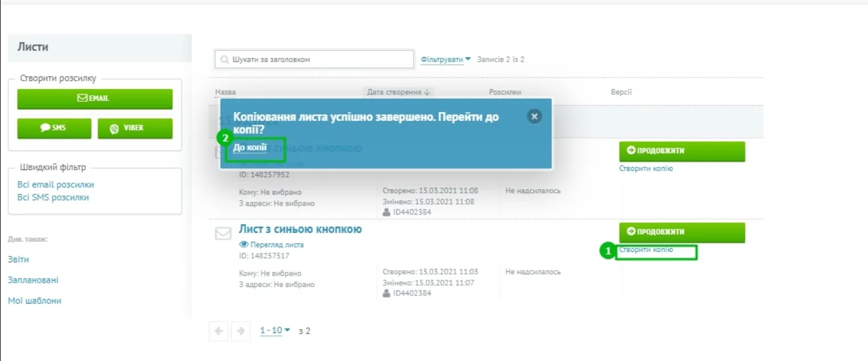
Task: Open the 'Фільтрувати' dropdown
Action: pyautogui.click(x=445, y=59)
